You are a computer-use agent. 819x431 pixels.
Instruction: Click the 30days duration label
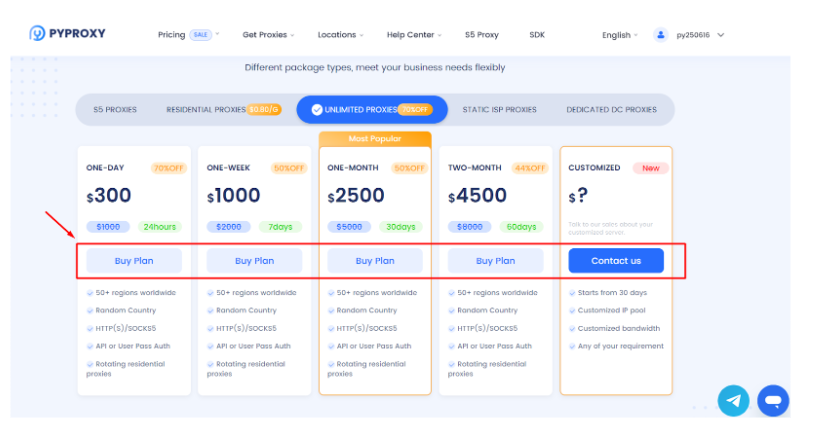pos(401,227)
